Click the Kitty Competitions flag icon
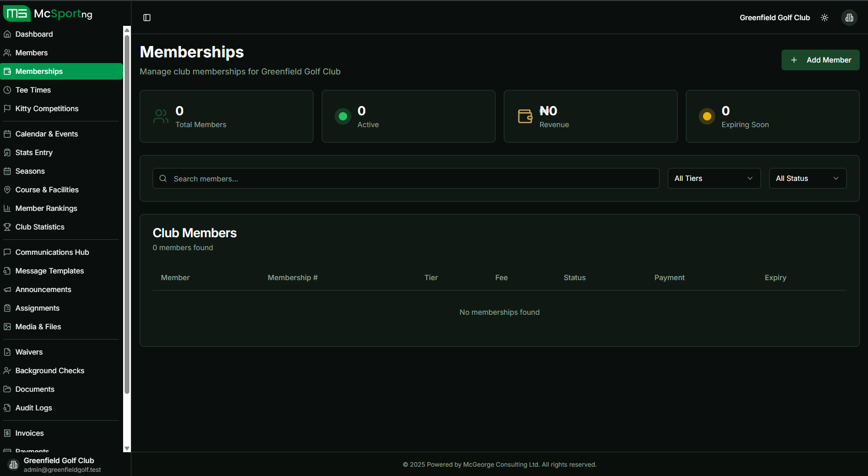This screenshot has width=868, height=476. [7, 109]
